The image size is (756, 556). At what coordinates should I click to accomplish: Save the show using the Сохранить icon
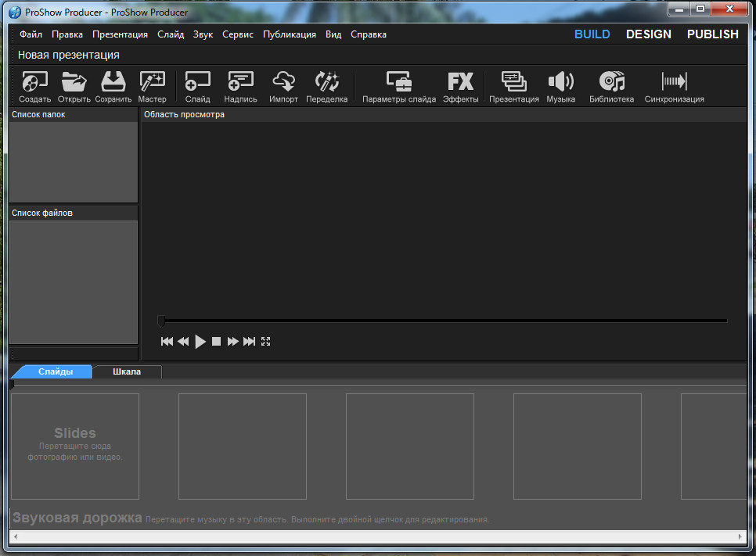tap(113, 82)
